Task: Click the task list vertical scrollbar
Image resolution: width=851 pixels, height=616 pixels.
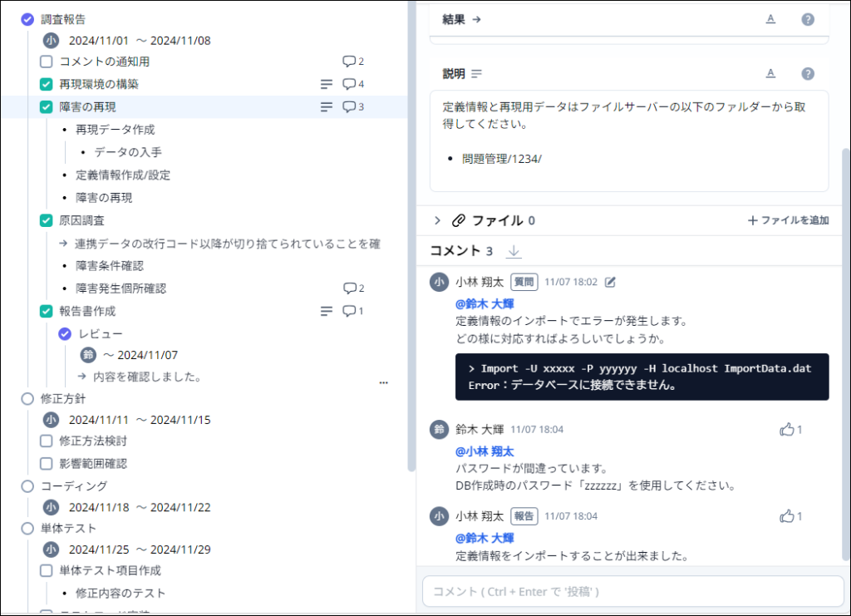Action: pos(411,236)
